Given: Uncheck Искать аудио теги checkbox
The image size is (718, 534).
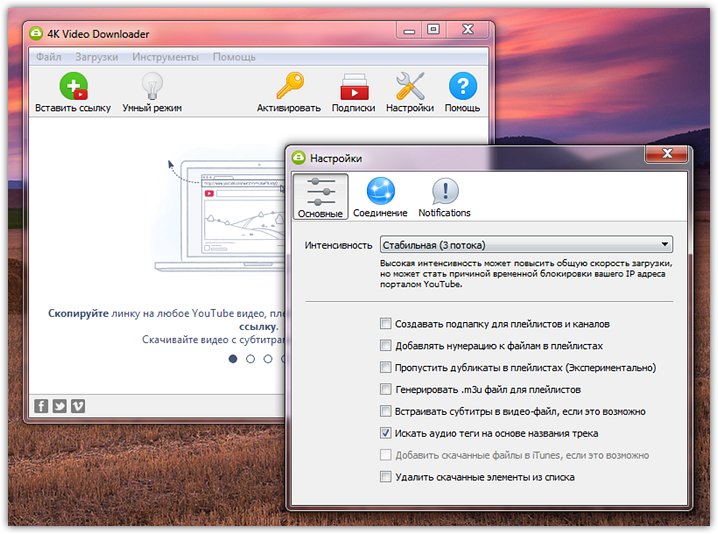Looking at the screenshot, I should [x=386, y=433].
